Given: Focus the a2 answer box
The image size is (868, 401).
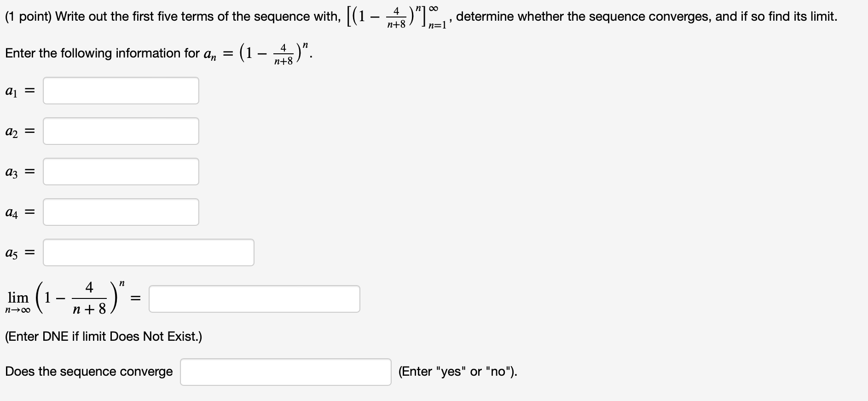Looking at the screenshot, I should click(121, 131).
